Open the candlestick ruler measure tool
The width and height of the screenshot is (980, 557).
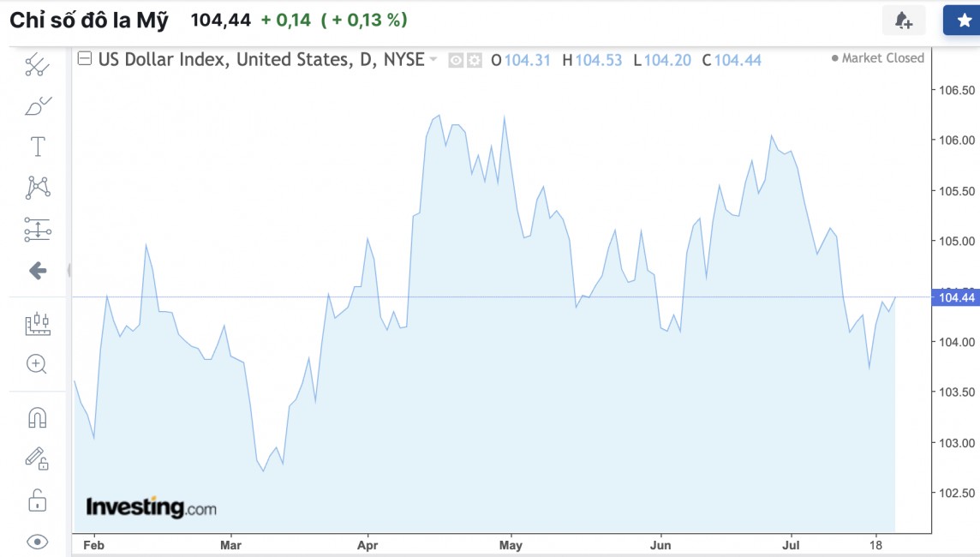pos(38,324)
